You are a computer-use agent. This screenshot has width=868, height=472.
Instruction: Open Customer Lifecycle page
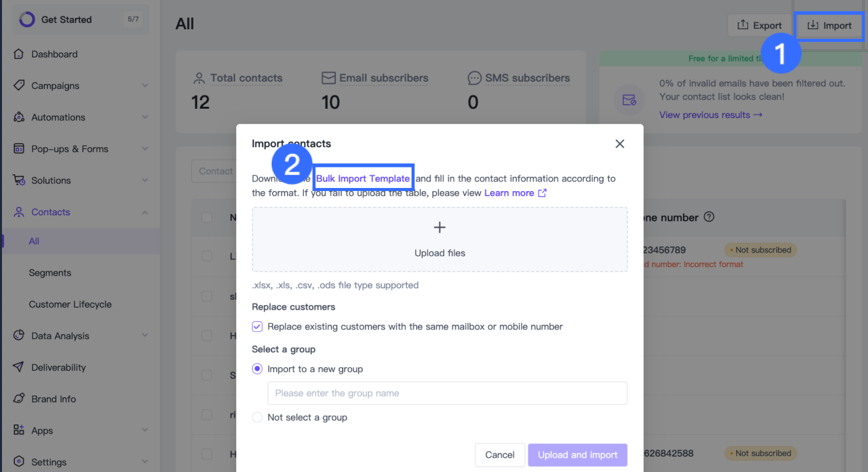[x=70, y=304]
